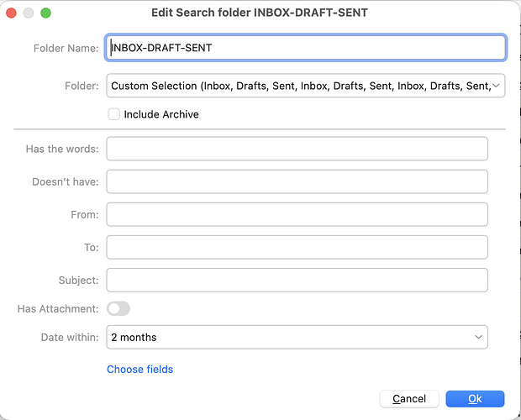Click into the To field

297,247
